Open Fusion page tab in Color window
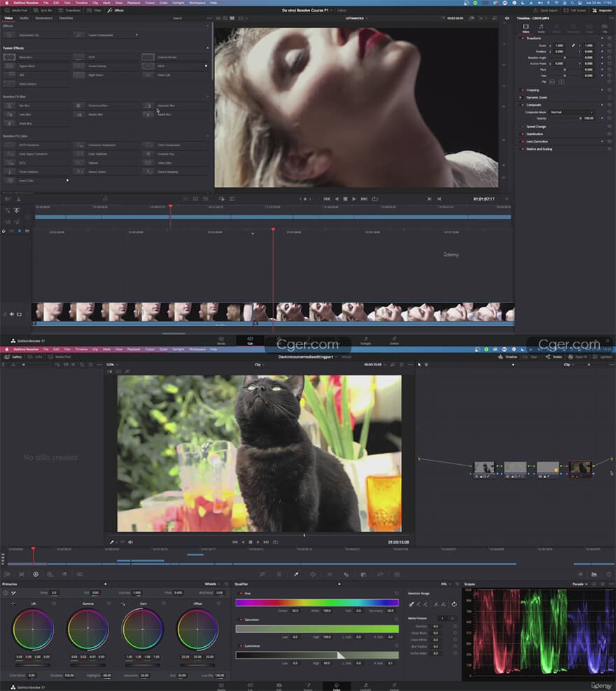 tap(308, 686)
